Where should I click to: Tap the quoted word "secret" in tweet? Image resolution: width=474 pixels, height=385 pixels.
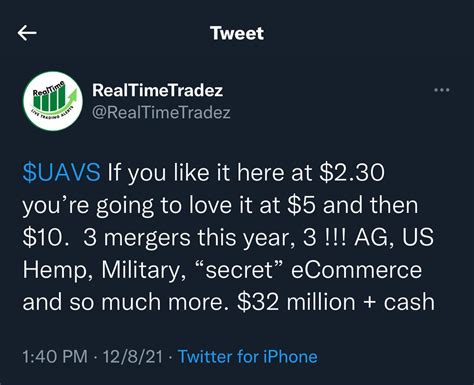pyautogui.click(x=241, y=270)
